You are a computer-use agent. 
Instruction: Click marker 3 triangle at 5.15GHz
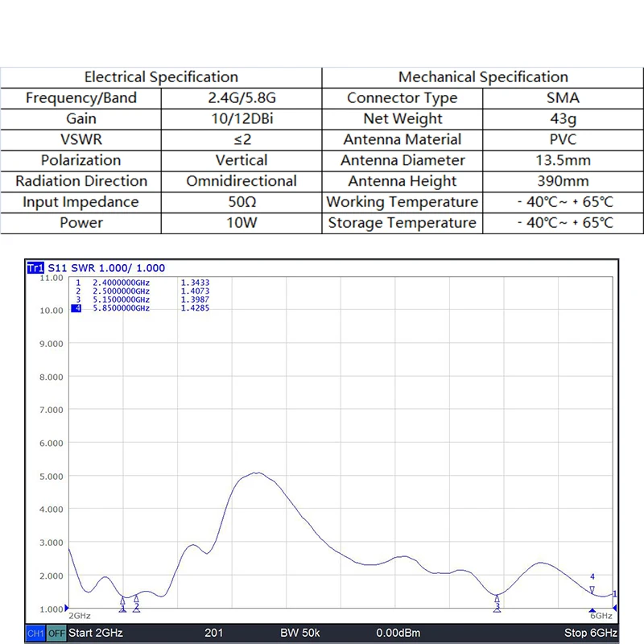pyautogui.click(x=497, y=599)
